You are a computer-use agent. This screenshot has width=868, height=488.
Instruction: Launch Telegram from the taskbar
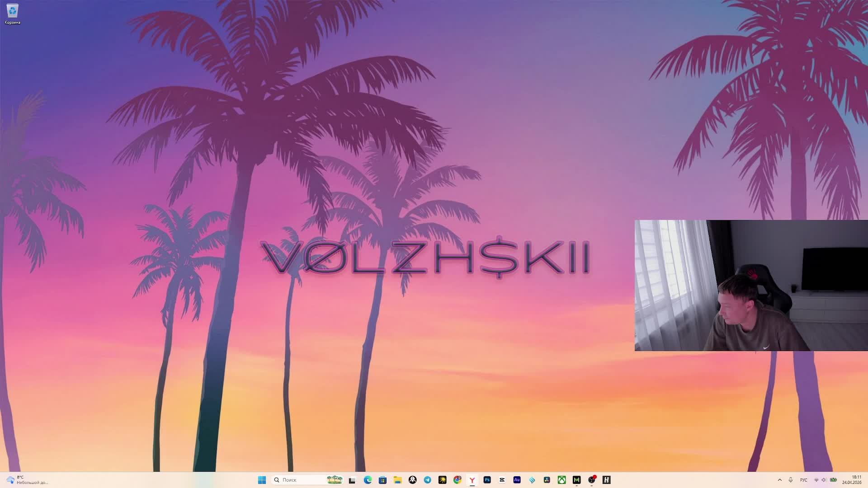[427, 480]
